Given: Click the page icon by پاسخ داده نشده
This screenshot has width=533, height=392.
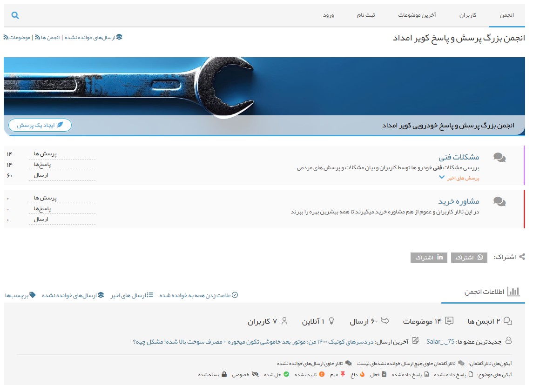Looking at the screenshot, I should tap(471, 374).
